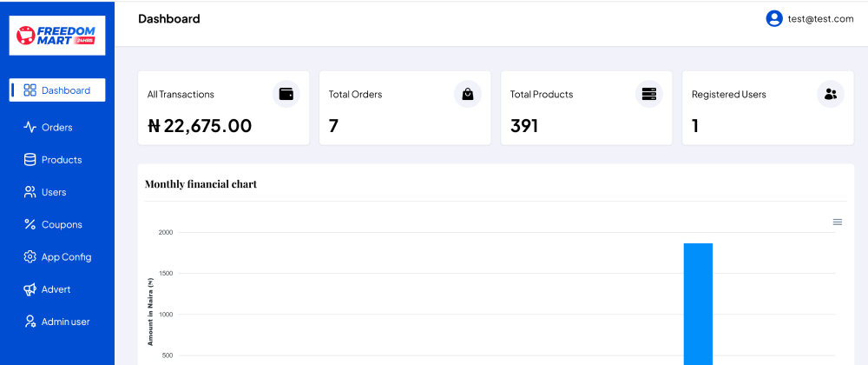
Task: Open the Coupons menu item
Action: (x=57, y=224)
